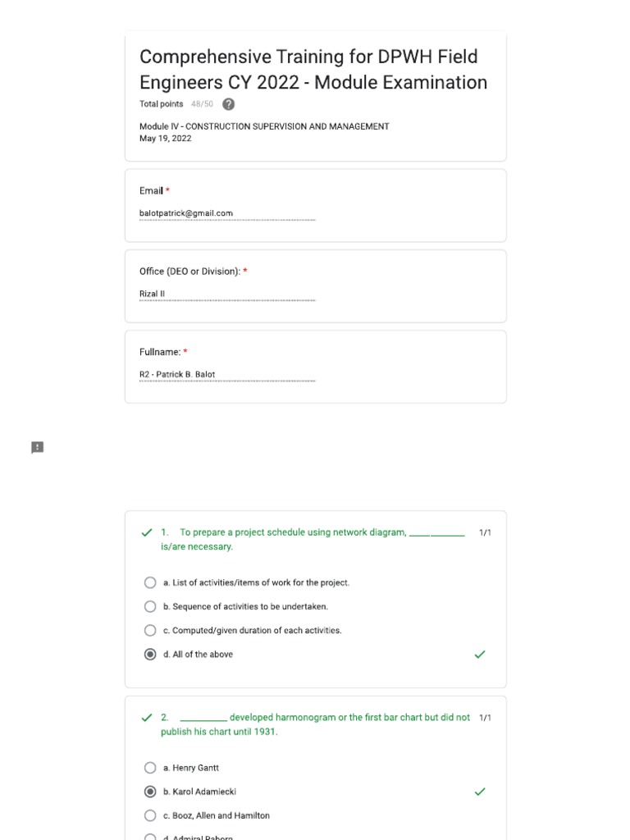Choose 'c. Computed/given duration of each activities'
This screenshot has width=630, height=840.
pyautogui.click(x=150, y=630)
